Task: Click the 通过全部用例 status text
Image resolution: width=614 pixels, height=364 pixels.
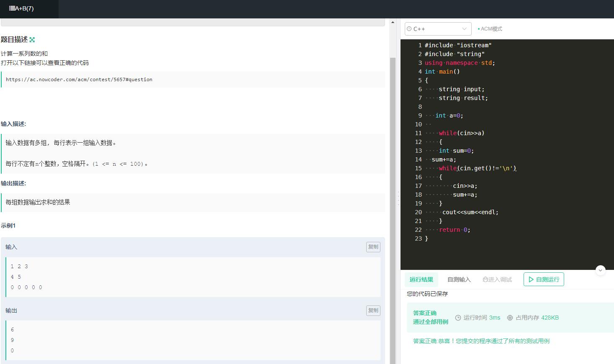Action: click(431, 322)
